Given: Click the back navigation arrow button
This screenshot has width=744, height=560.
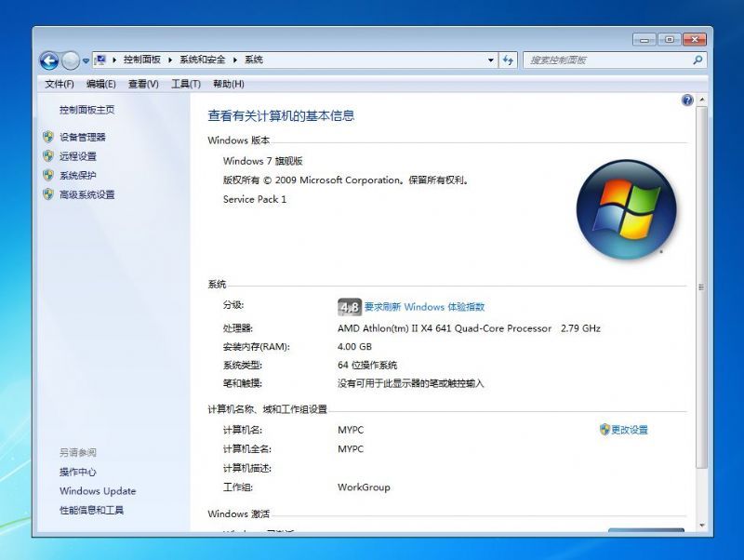Looking at the screenshot, I should (49, 60).
